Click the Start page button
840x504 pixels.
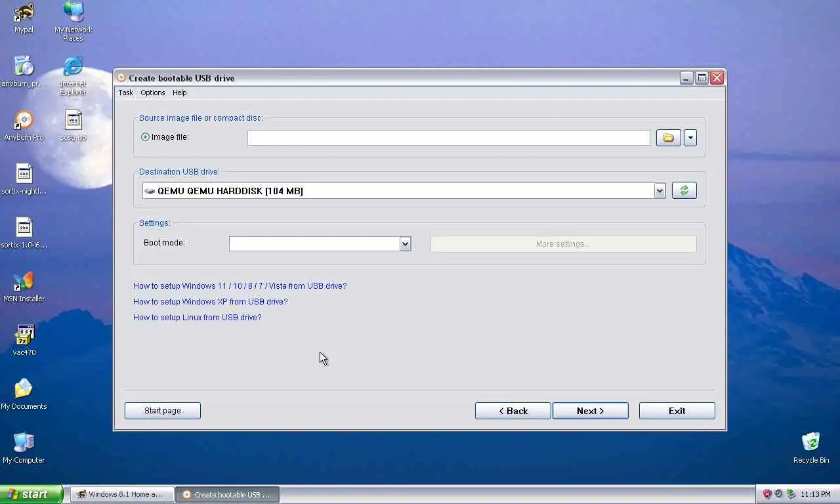coord(162,411)
